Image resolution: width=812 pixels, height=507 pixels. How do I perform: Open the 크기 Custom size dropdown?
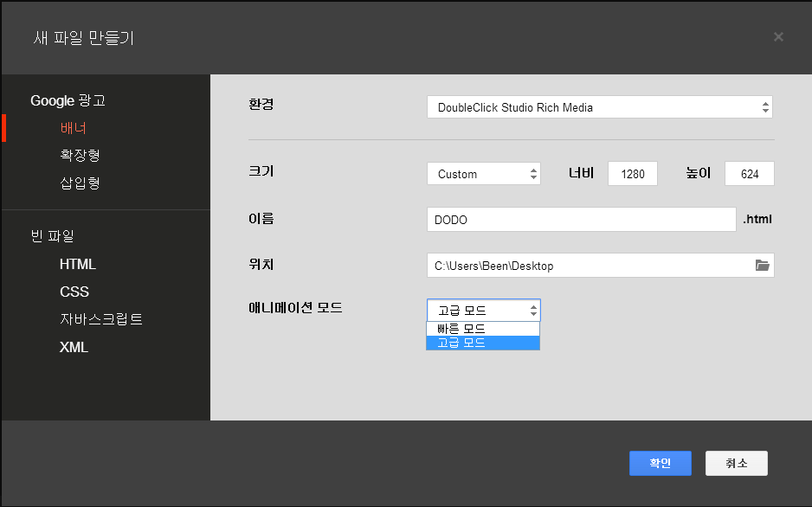tap(483, 174)
